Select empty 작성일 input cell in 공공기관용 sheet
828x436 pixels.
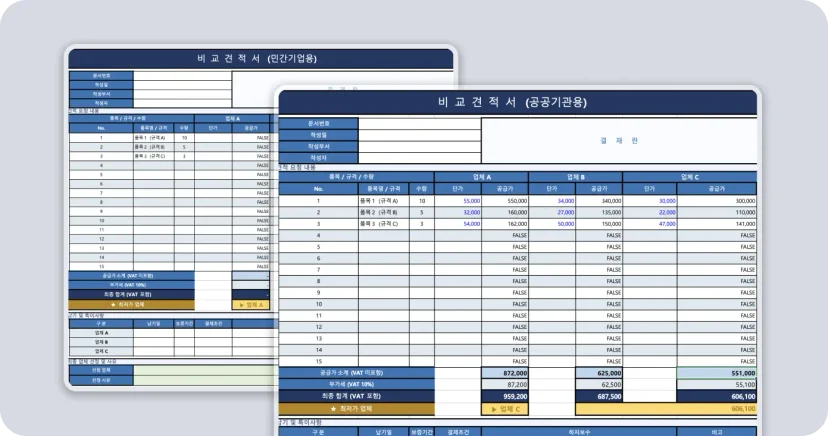coord(420,135)
